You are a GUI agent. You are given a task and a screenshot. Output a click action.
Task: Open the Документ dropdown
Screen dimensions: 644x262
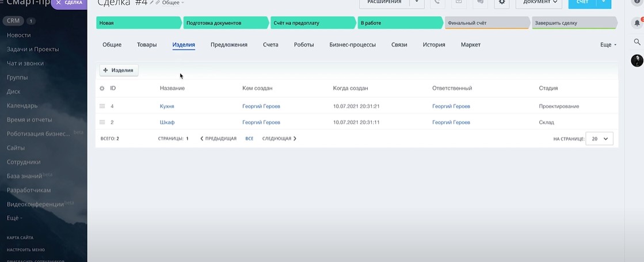pos(539,2)
